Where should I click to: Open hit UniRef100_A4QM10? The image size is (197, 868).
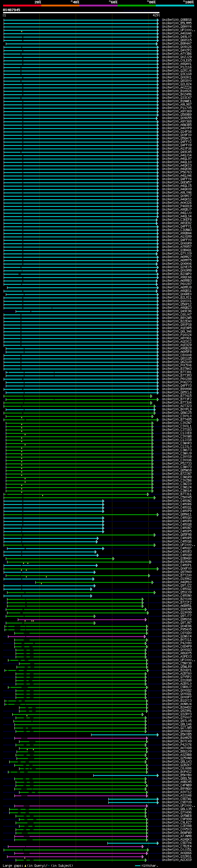point(177,582)
